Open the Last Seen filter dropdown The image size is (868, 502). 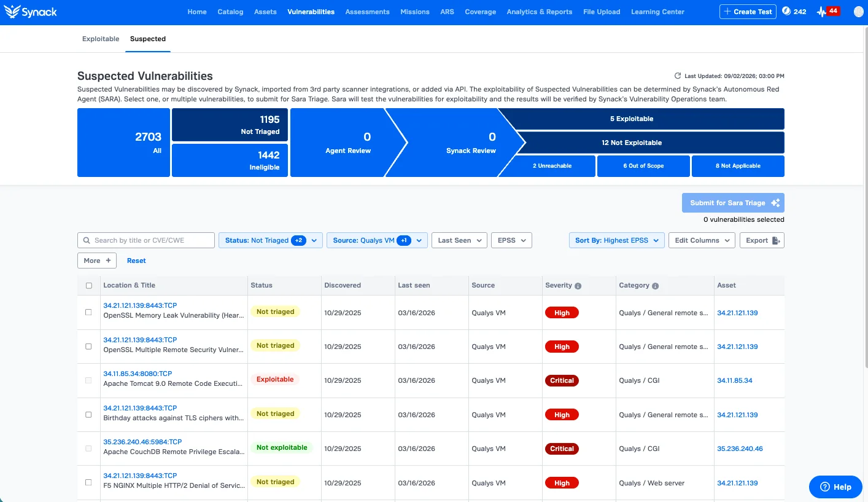(x=459, y=240)
